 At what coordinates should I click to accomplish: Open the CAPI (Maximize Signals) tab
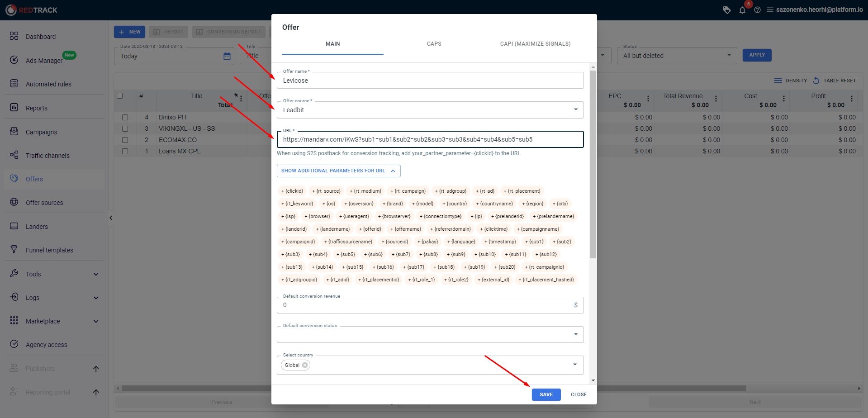tap(535, 43)
